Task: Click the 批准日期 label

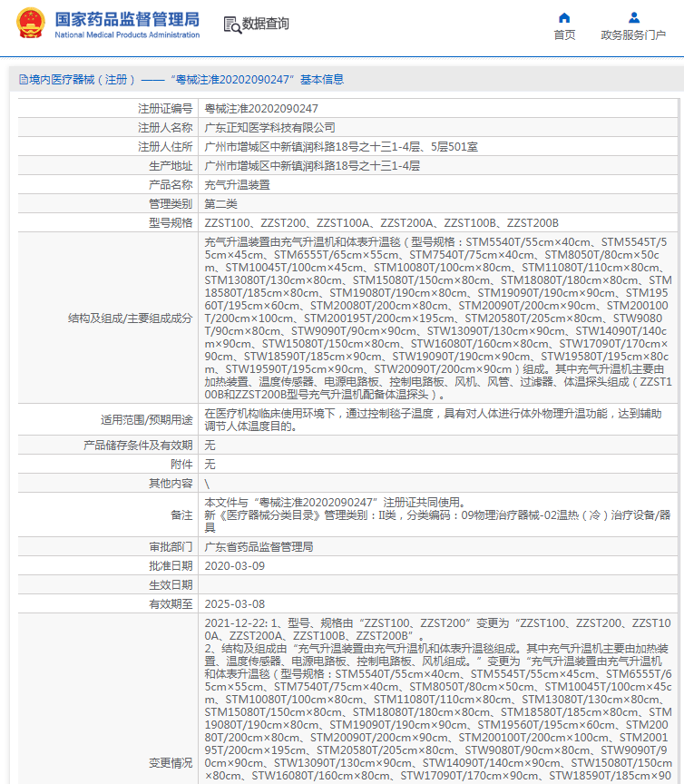Action: click(x=171, y=565)
